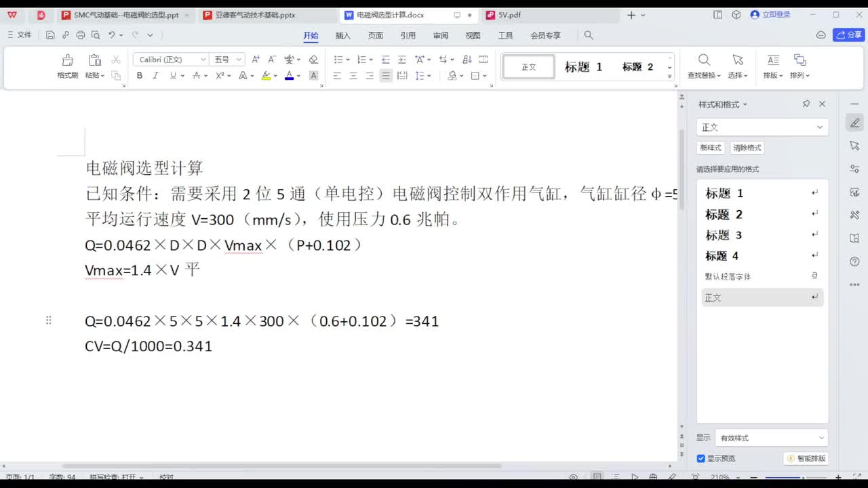
Task: Apply underline to text
Action: 173,76
